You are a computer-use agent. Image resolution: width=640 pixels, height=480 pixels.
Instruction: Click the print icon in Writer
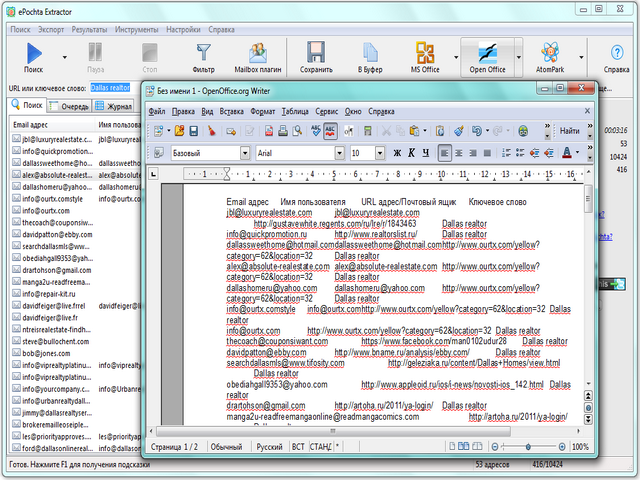[283, 131]
